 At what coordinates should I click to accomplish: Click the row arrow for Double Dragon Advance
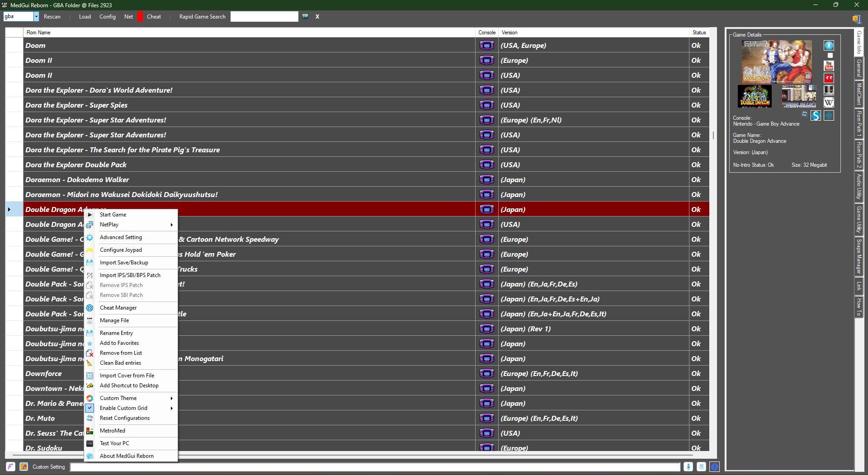[x=9, y=209]
